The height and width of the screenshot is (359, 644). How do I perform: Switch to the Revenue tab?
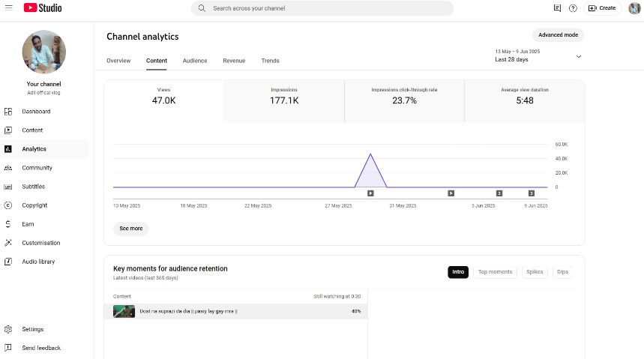coord(234,61)
